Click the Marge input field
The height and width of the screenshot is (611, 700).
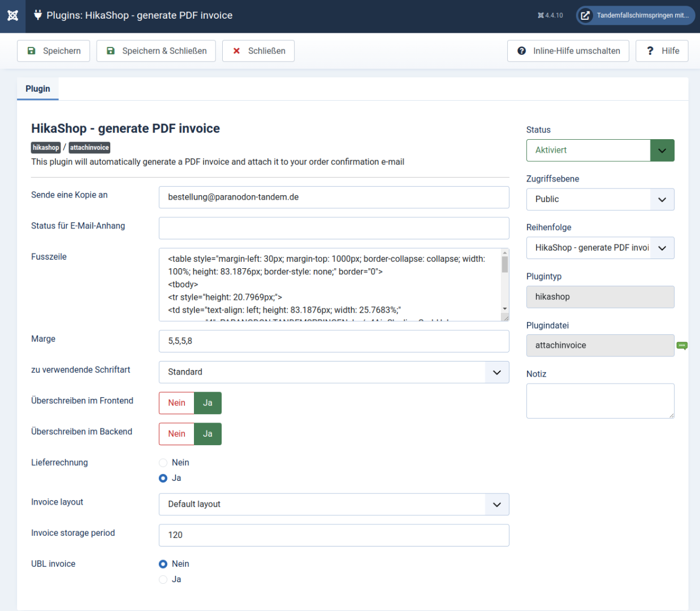[334, 341]
